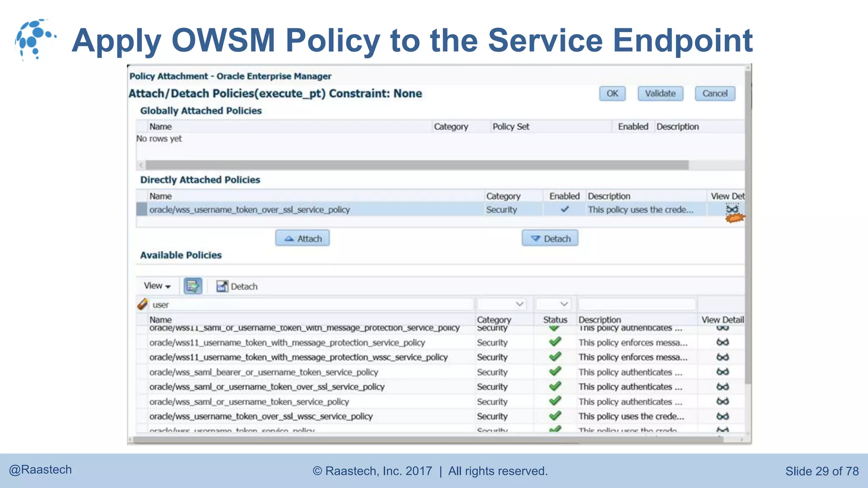Select oracle/wss_saml_or_username_token_service_policy row
The image size is (868, 488).
(440, 401)
